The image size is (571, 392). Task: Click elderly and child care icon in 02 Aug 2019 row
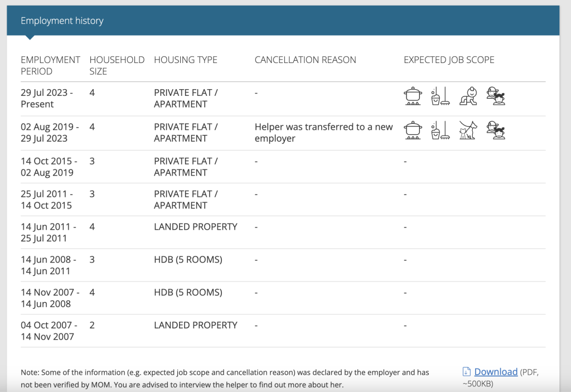coord(496,130)
